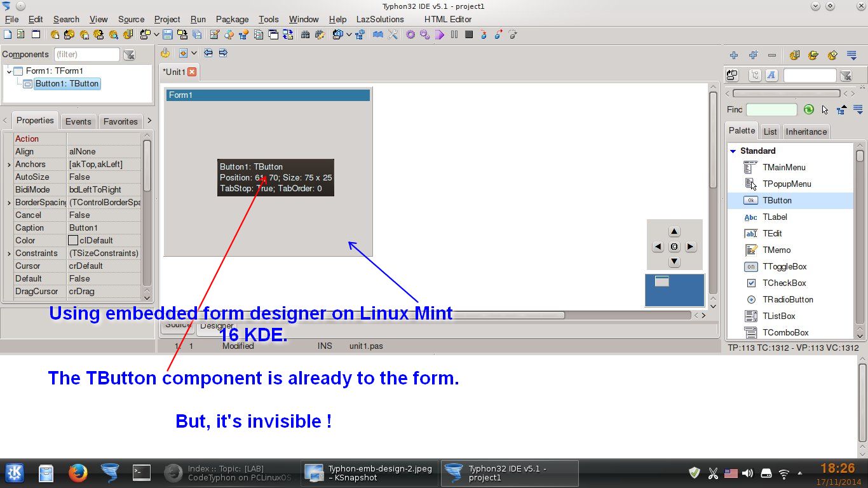Image resolution: width=868 pixels, height=488 pixels.
Task: Click the Caption property value Button1
Action: (104, 228)
